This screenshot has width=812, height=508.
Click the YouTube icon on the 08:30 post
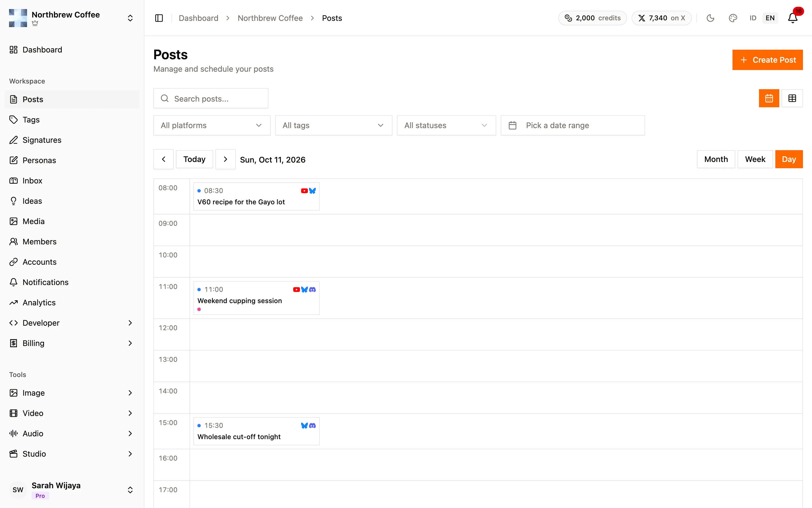304,191
